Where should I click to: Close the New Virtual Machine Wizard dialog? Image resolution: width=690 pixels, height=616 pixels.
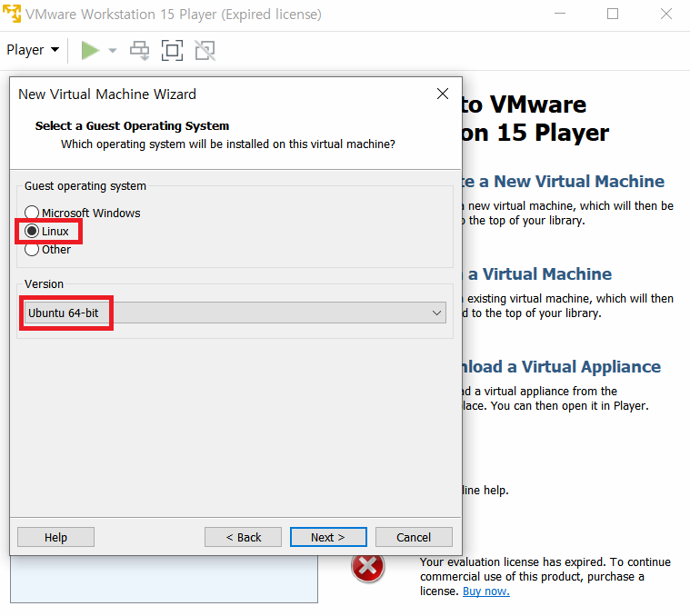[442, 94]
